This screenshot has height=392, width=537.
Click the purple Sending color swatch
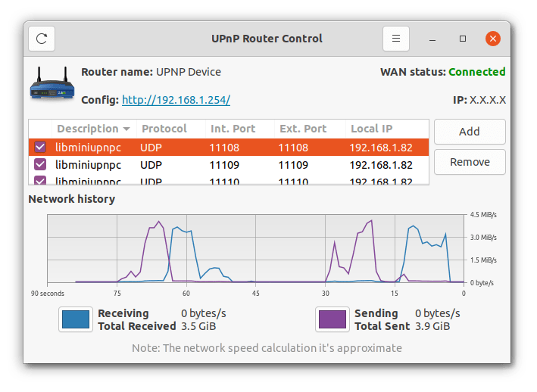coord(333,319)
